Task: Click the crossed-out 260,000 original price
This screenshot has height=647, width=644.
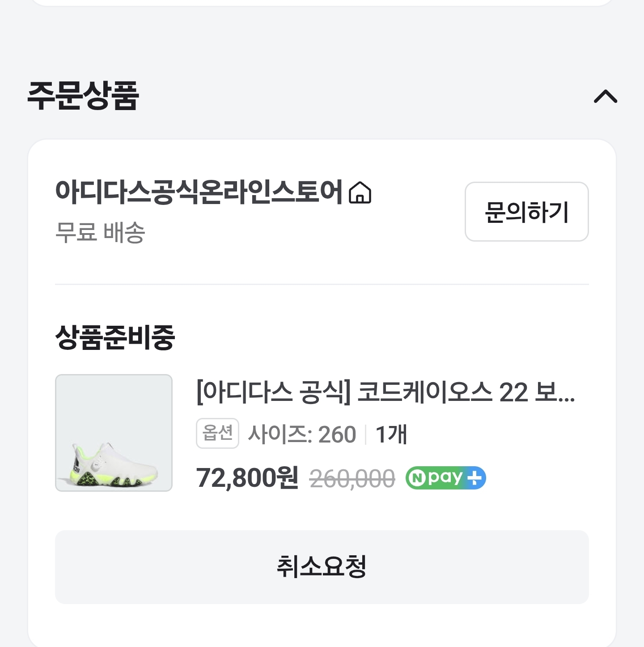Action: pos(352,479)
